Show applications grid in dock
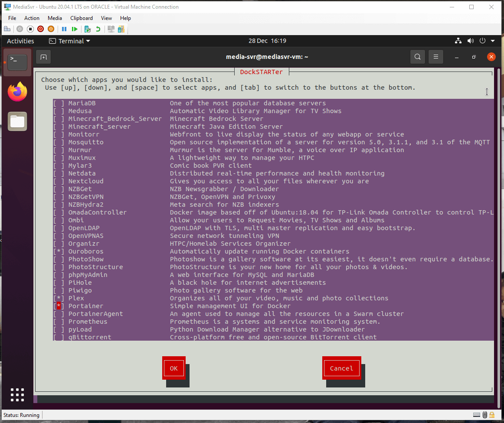The height and width of the screenshot is (423, 504). 17,395
